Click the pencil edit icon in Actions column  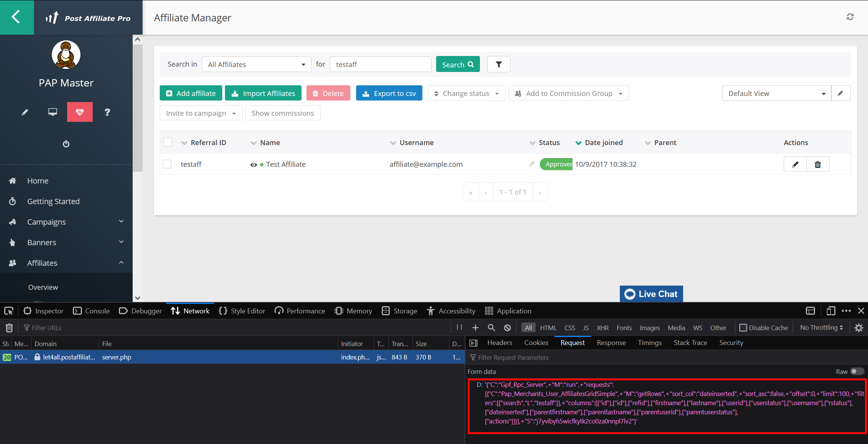click(x=795, y=165)
